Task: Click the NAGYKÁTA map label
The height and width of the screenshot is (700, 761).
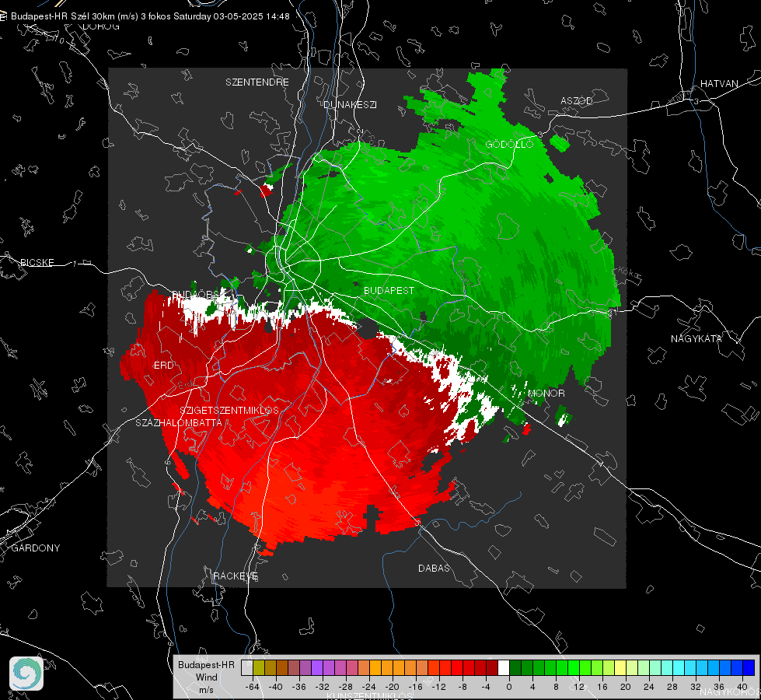Action: click(696, 338)
